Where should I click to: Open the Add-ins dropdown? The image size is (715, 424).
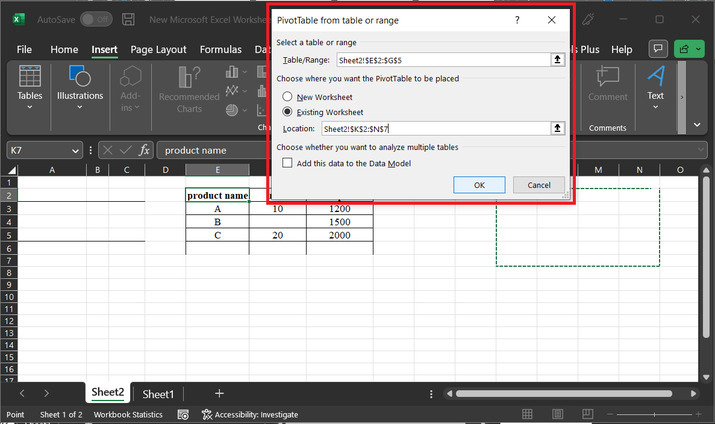click(x=130, y=89)
